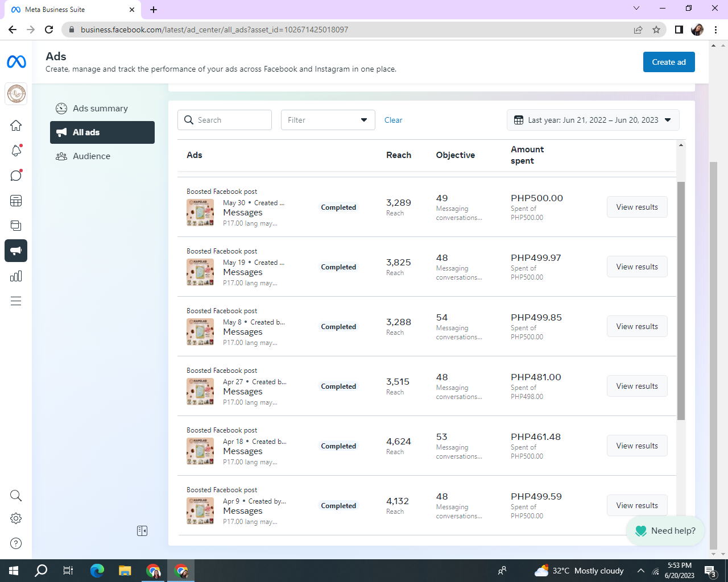Viewport: 728px width, 582px height.
Task: Click the Need help? chat button
Action: tap(665, 531)
